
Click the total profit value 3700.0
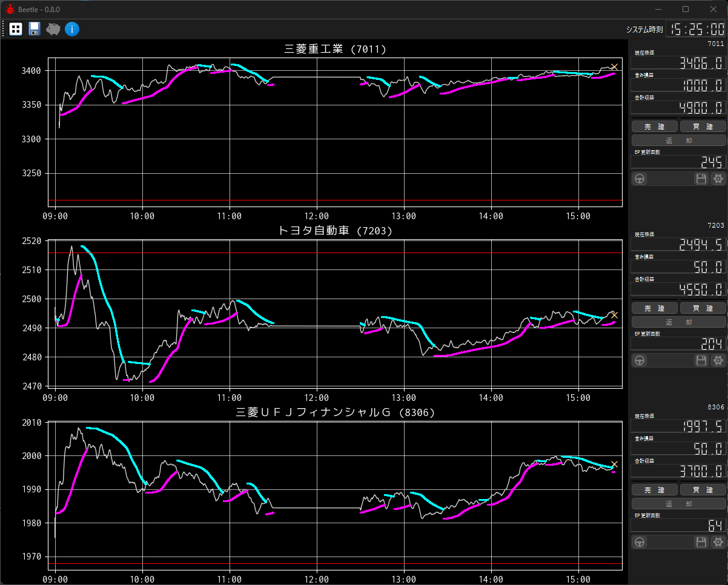(678, 471)
